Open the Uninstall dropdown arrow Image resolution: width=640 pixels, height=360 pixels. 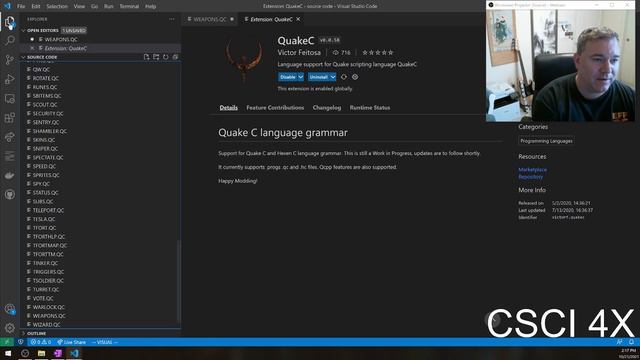333,77
